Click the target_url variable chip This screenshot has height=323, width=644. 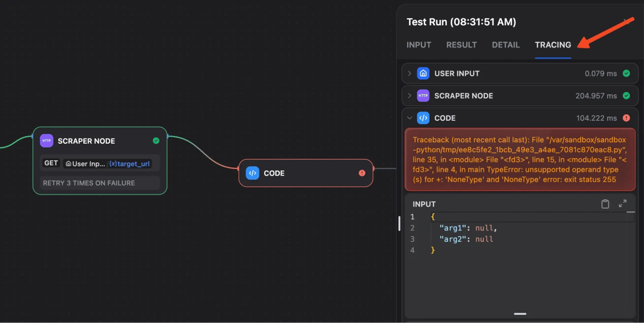point(129,164)
